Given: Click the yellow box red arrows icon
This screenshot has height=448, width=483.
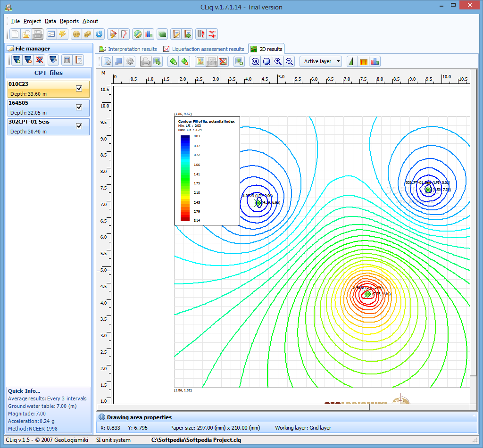Looking at the screenshot, I should pos(364,62).
